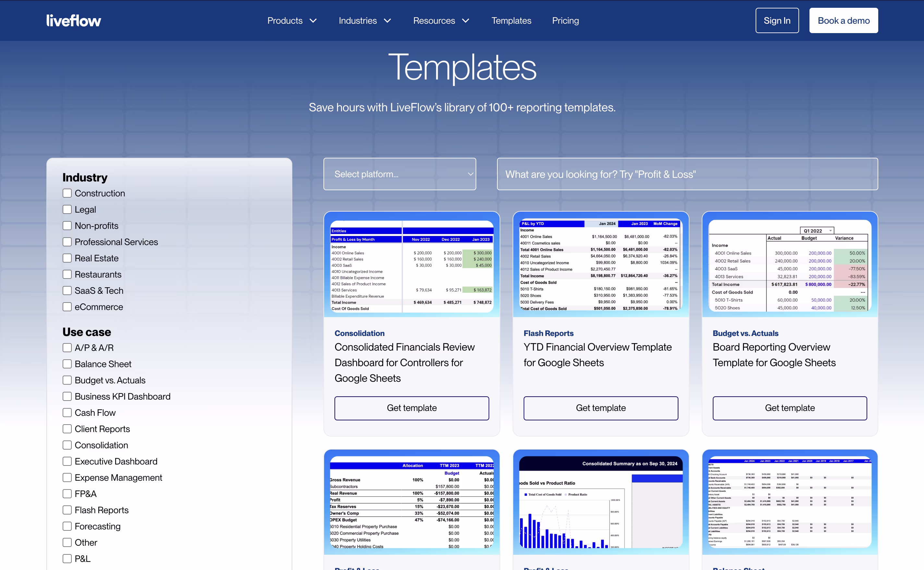Check the FP&A filter

pyautogui.click(x=67, y=493)
